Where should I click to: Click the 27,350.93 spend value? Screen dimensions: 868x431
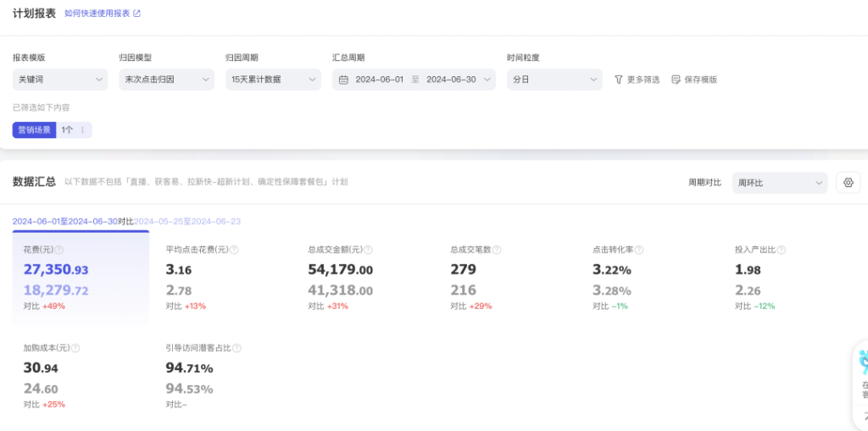click(55, 270)
